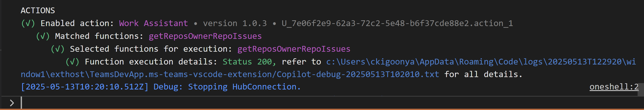Click the Debug: Stopping HubConnection message
Viewport: 644px width, 110px height.
[x=227, y=87]
